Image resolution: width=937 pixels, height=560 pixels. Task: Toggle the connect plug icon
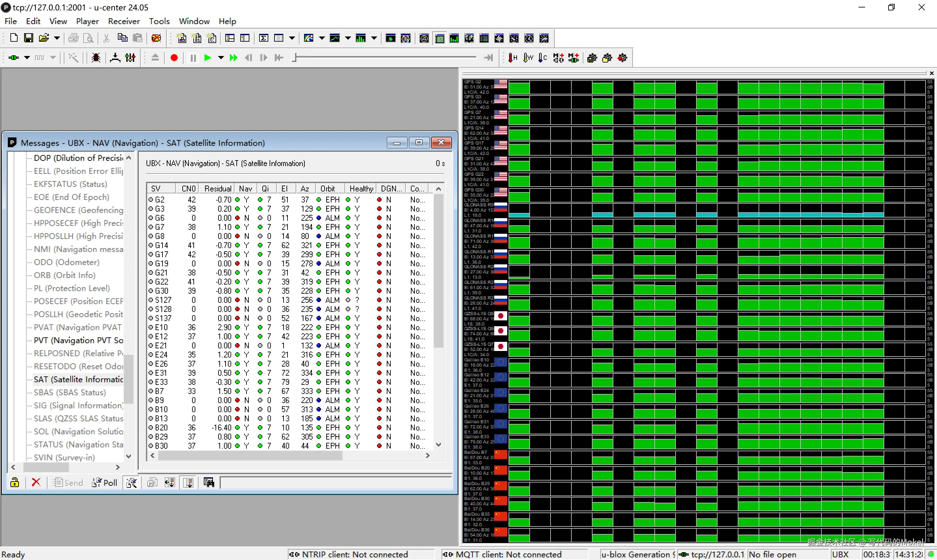coord(14,58)
